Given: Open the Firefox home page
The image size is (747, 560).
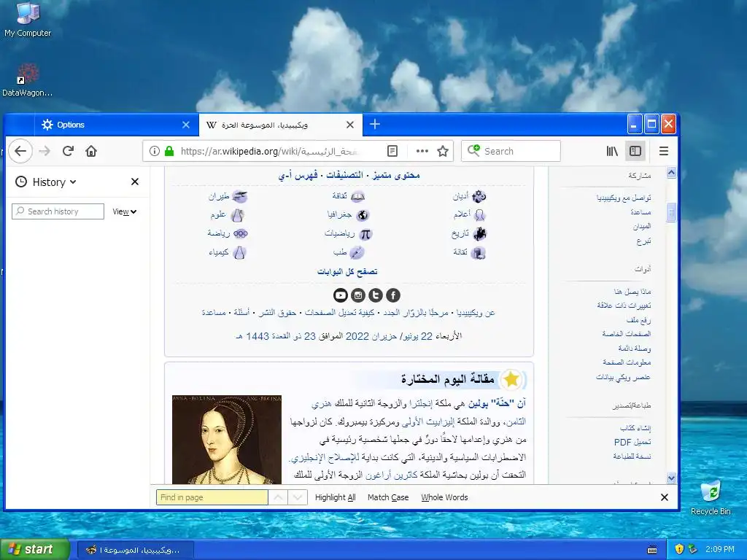Looking at the screenshot, I should pos(91,151).
